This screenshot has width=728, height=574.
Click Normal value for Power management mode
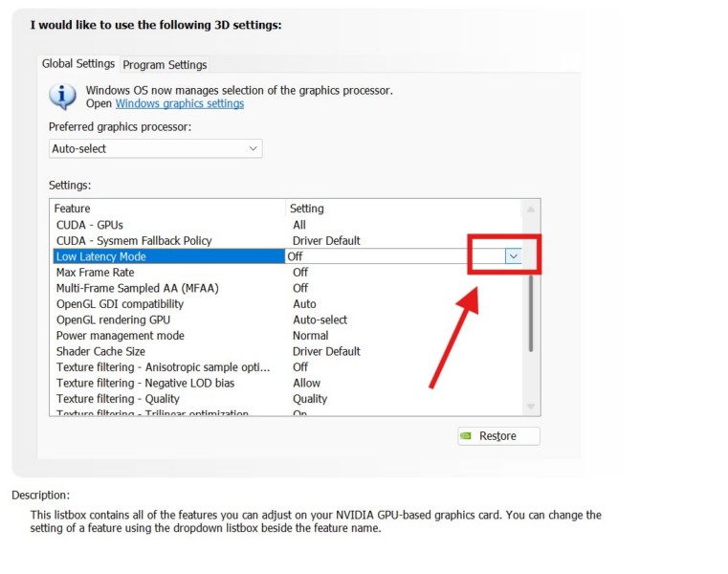311,335
